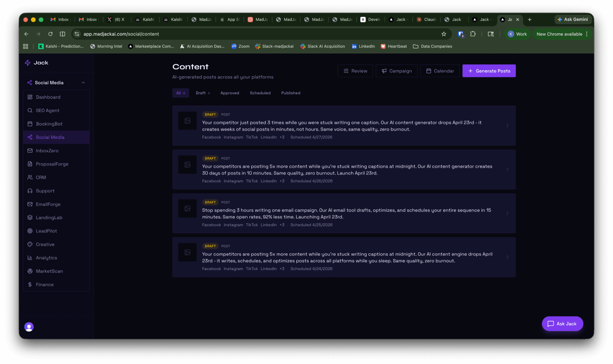613x364 pixels.
Task: Expand the post scheduled 4/26/2026 chevron
Action: [x=507, y=170]
